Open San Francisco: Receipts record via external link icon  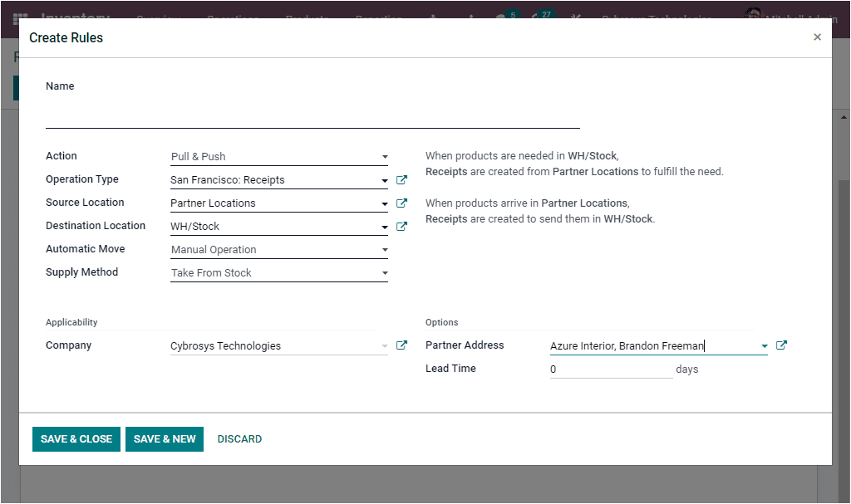401,179
